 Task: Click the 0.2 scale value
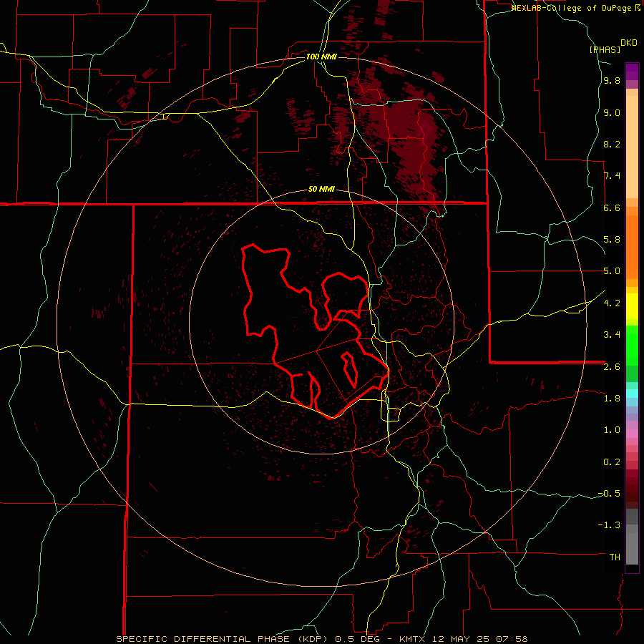tap(612, 462)
